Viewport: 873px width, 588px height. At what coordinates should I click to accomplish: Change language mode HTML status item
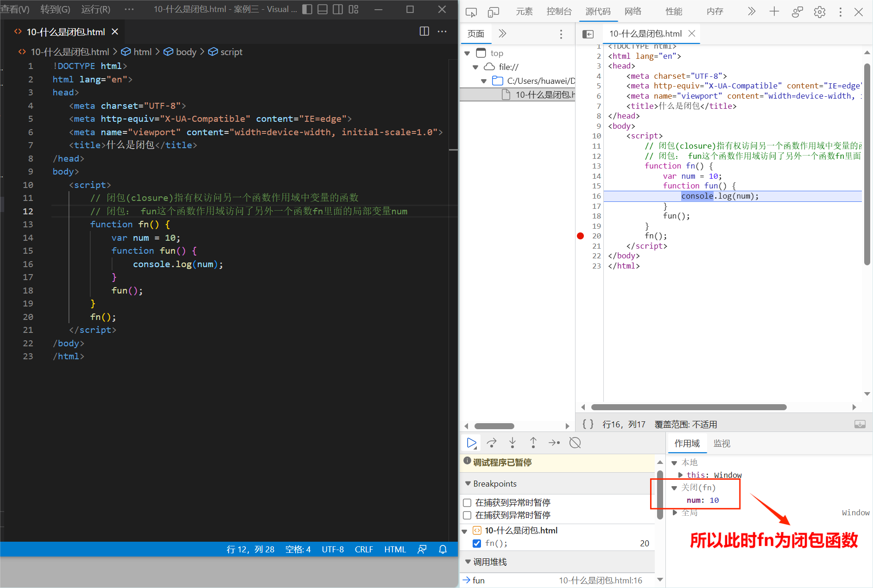395,549
